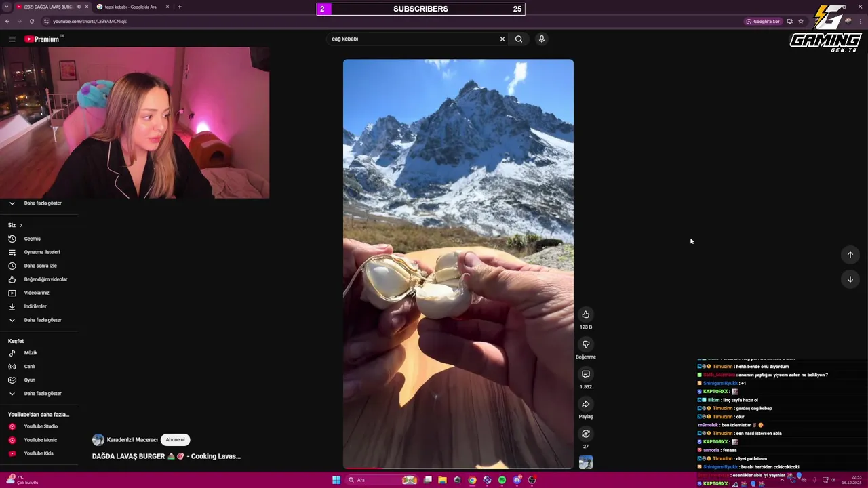Screen dimensions: 868x488
Task: Open the YouTube hamburger guide menu
Action: (12, 39)
